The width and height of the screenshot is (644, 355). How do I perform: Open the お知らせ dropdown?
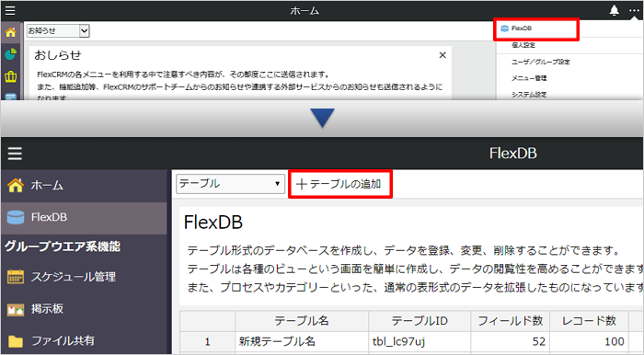[x=58, y=30]
